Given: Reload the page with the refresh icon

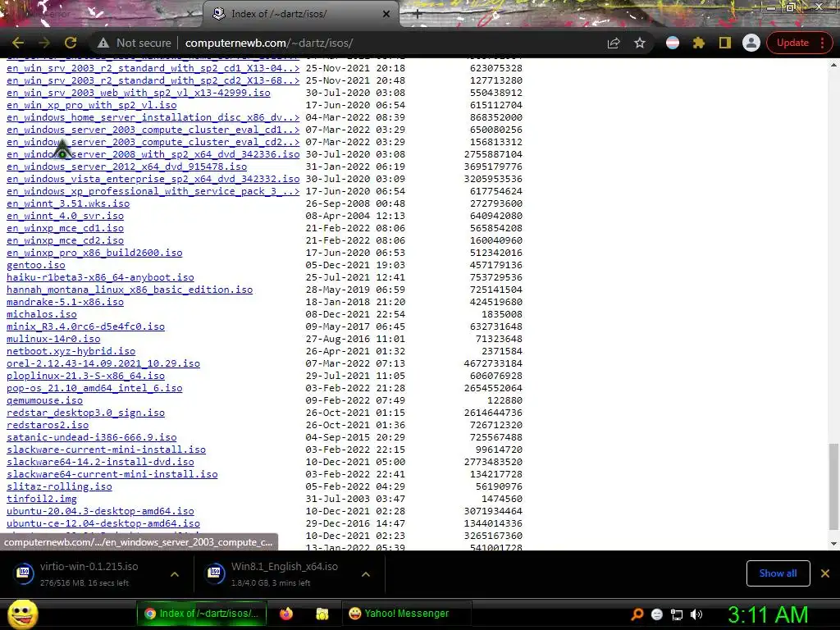Looking at the screenshot, I should pyautogui.click(x=71, y=43).
